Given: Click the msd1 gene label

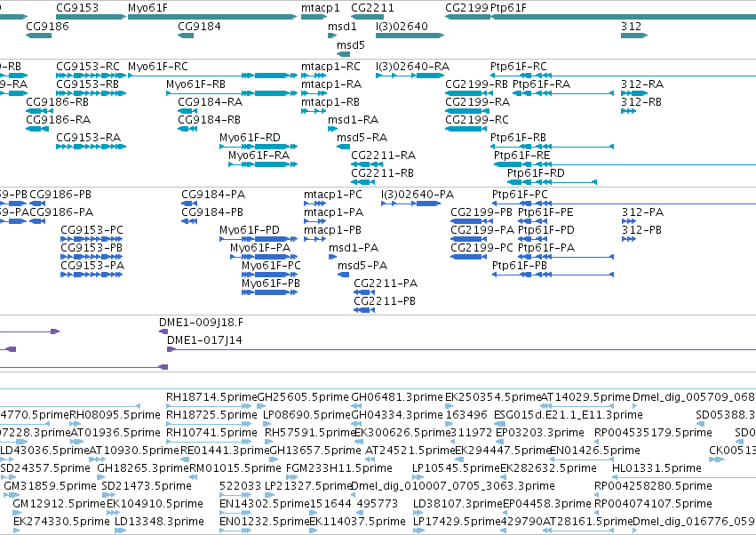Looking at the screenshot, I should pyautogui.click(x=342, y=26).
